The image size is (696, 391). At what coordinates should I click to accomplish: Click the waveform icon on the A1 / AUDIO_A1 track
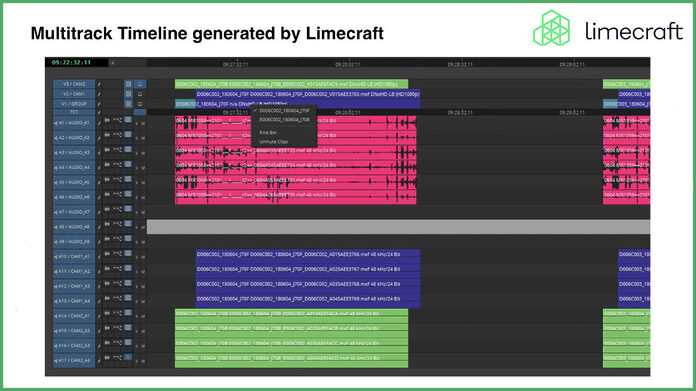coord(107,120)
